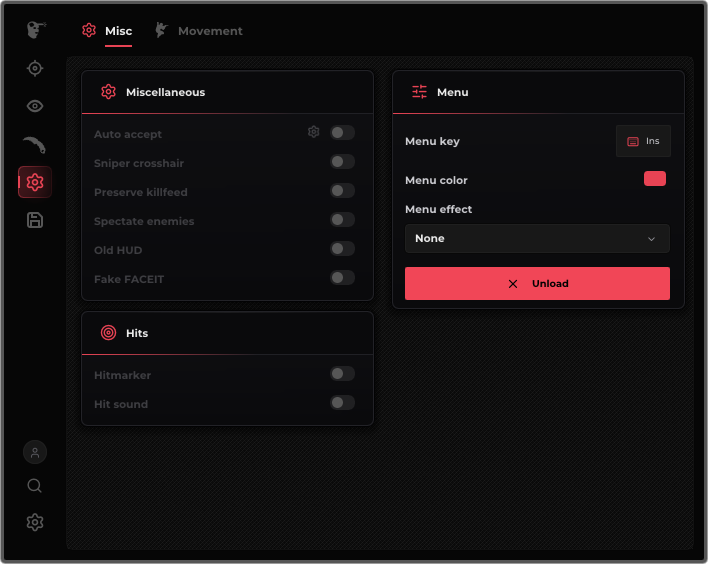Open Auto accept gear settings icon
The image size is (708, 564).
(313, 132)
